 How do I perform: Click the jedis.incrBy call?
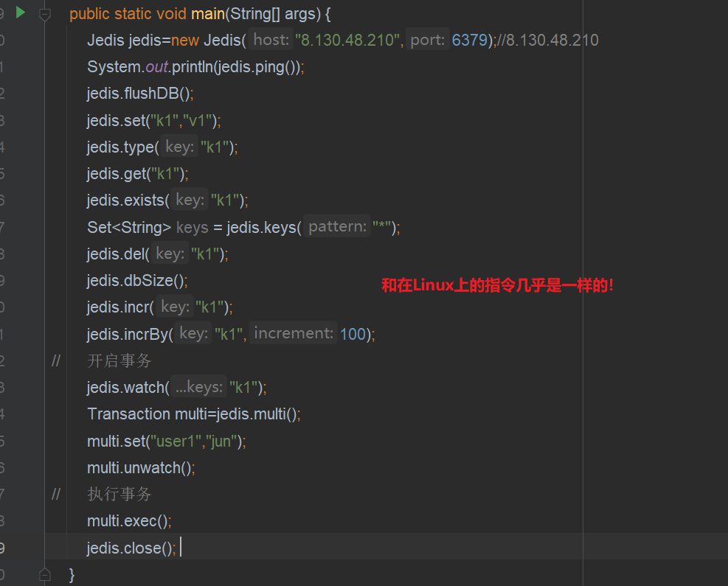[x=231, y=334]
